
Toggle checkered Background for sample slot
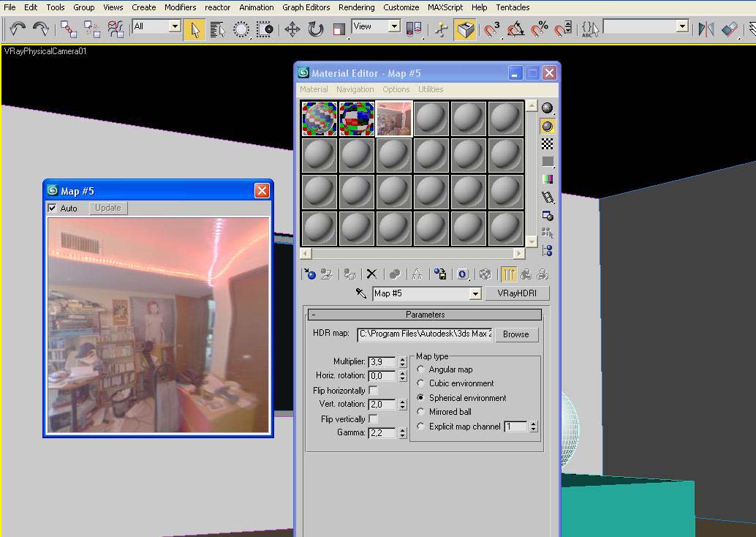[x=547, y=143]
